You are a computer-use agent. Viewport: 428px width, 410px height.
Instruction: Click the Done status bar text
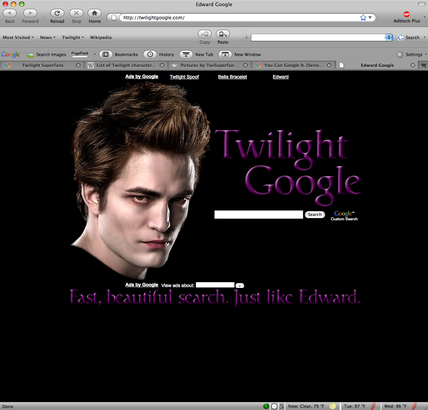(x=7, y=407)
